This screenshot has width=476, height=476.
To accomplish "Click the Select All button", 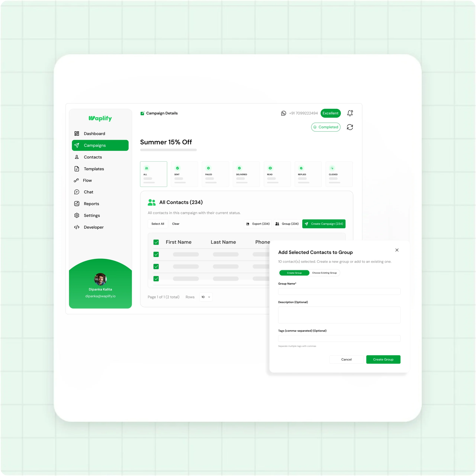I will point(158,224).
